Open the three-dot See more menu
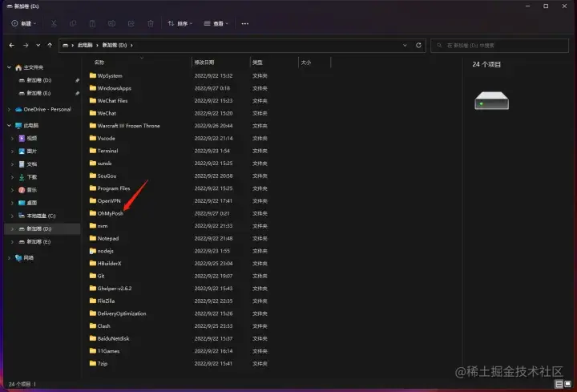 (x=244, y=23)
